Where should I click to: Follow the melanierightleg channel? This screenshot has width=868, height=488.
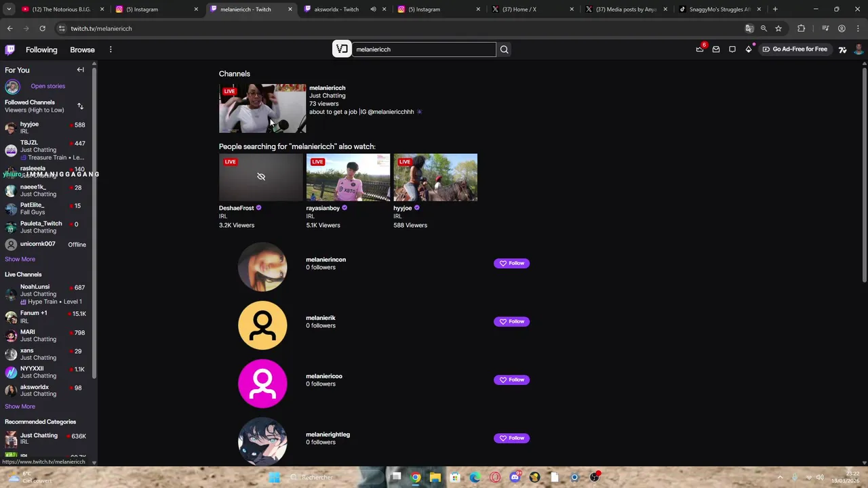click(511, 438)
